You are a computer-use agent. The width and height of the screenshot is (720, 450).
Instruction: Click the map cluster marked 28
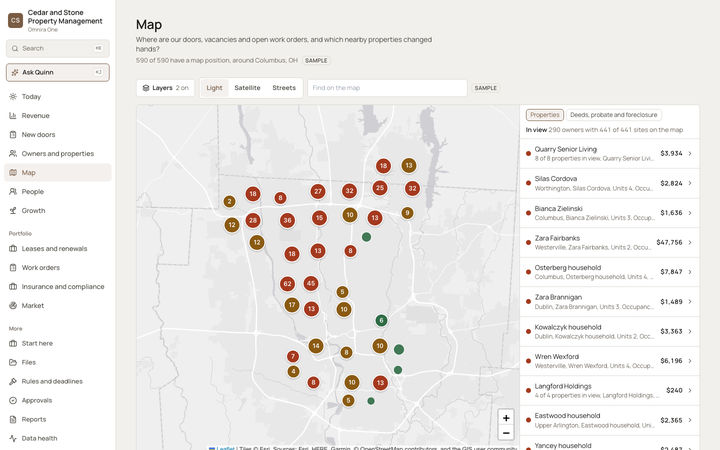click(x=253, y=220)
